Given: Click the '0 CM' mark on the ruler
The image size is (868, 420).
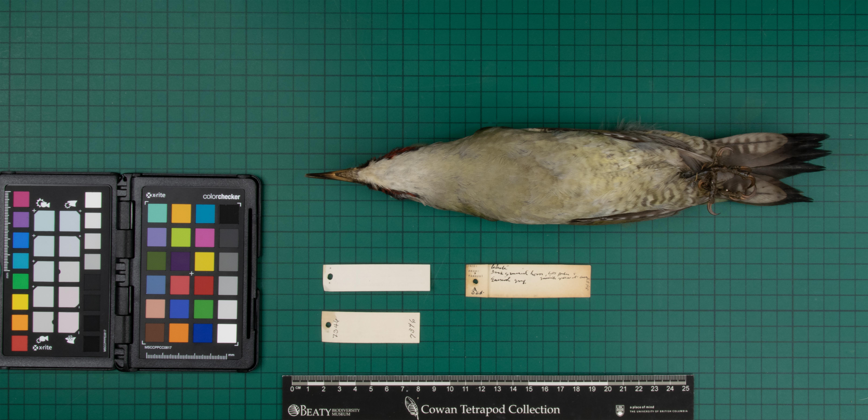Looking at the screenshot, I should click(x=295, y=389).
